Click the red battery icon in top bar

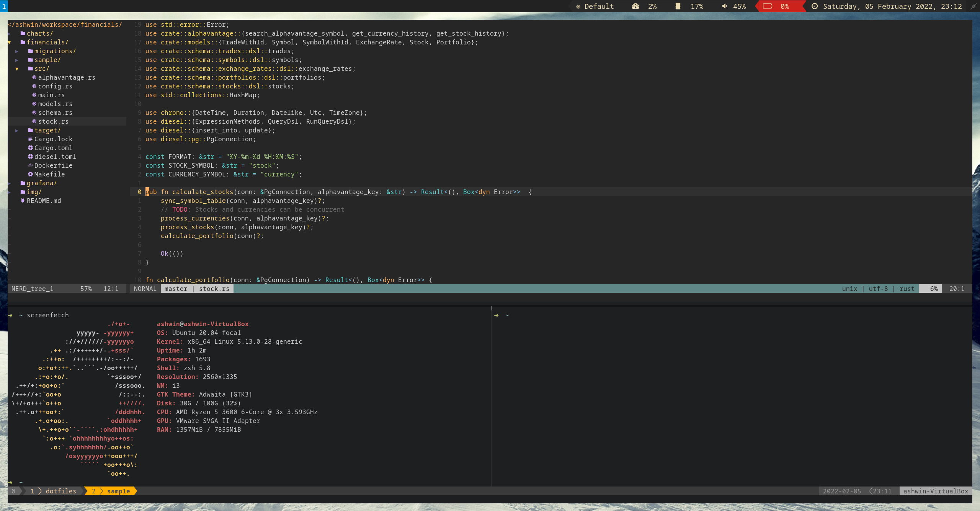coord(767,6)
